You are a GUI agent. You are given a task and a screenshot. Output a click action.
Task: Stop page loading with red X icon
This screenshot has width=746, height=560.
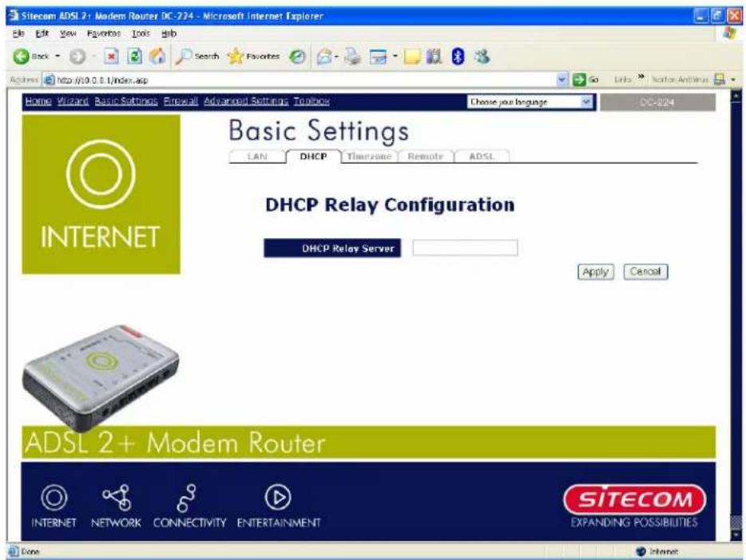click(111, 57)
